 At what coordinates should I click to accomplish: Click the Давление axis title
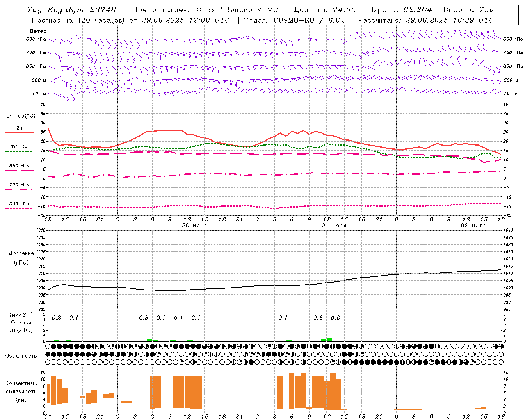tap(21, 253)
